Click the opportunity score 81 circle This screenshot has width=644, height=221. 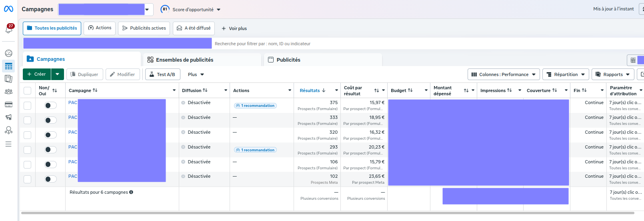click(165, 9)
